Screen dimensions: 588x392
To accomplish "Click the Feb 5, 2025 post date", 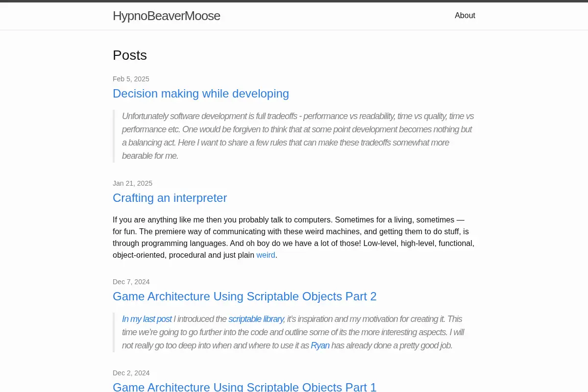I will click(x=131, y=79).
